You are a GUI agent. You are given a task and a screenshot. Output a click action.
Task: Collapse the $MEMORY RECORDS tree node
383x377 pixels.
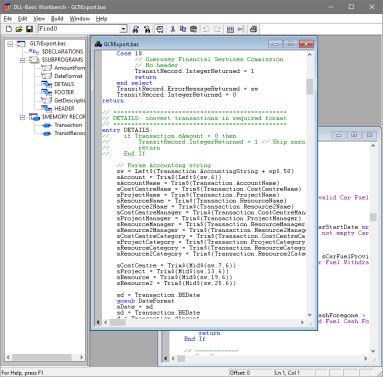[22, 117]
